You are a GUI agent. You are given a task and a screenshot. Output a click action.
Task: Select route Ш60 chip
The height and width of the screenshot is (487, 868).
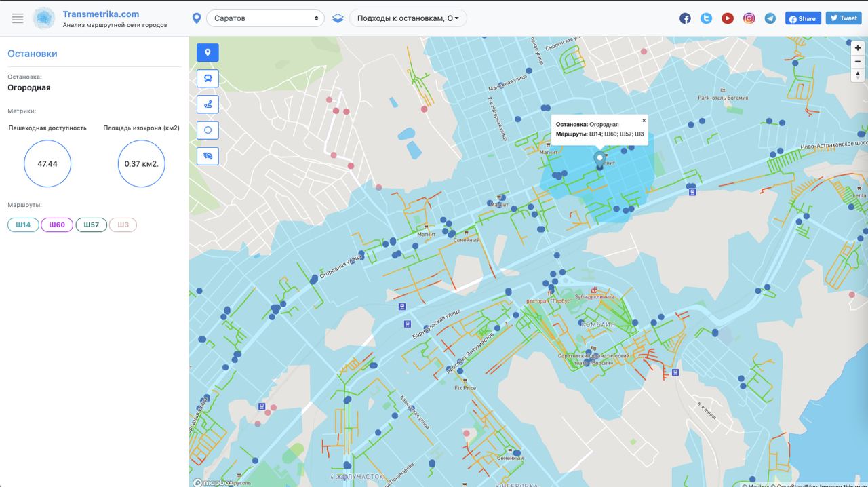point(57,225)
